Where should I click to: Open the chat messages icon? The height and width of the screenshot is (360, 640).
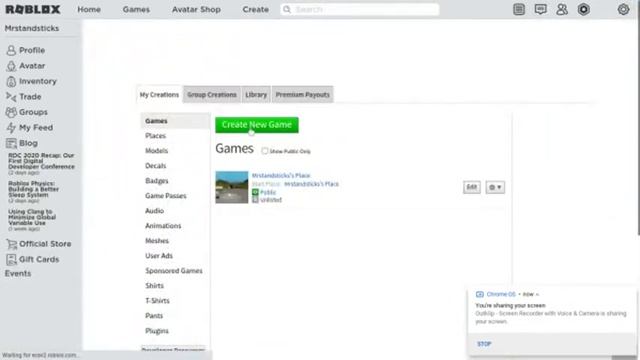click(x=540, y=9)
